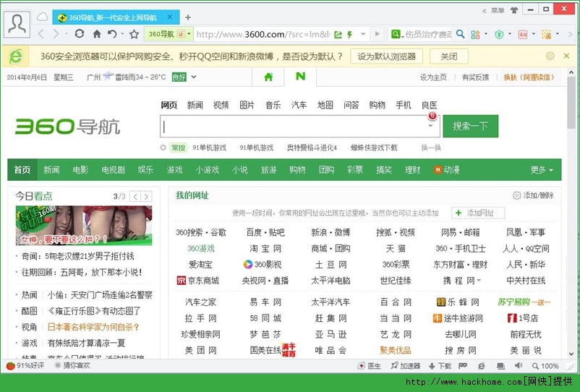Open dropdown next to undo icon
Viewport: 580px width, 392px height.
122,34
